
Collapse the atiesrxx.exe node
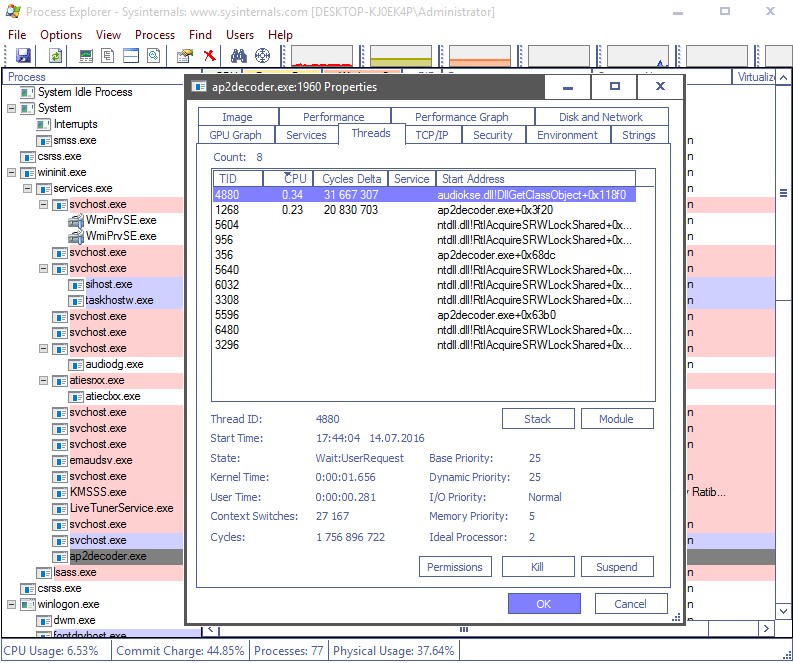[43, 380]
